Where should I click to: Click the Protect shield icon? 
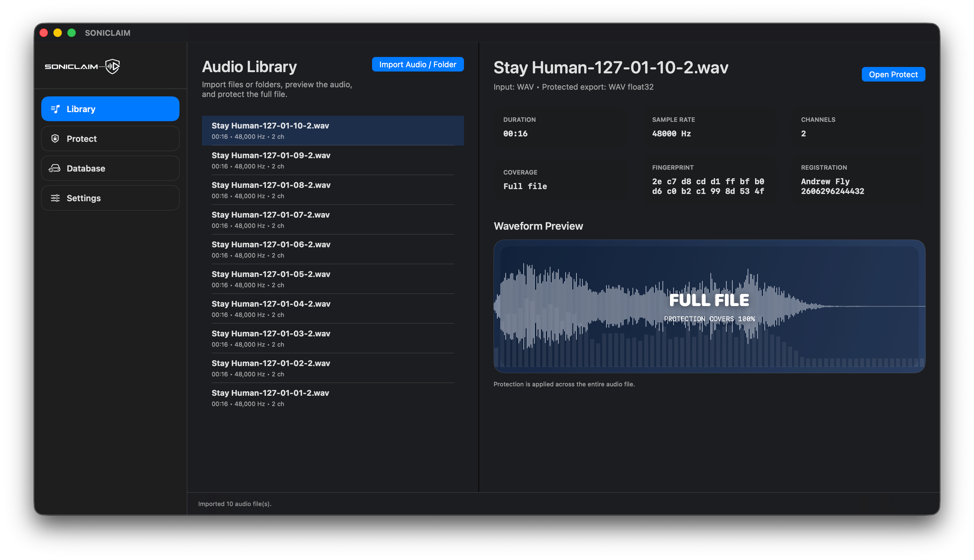pos(55,138)
